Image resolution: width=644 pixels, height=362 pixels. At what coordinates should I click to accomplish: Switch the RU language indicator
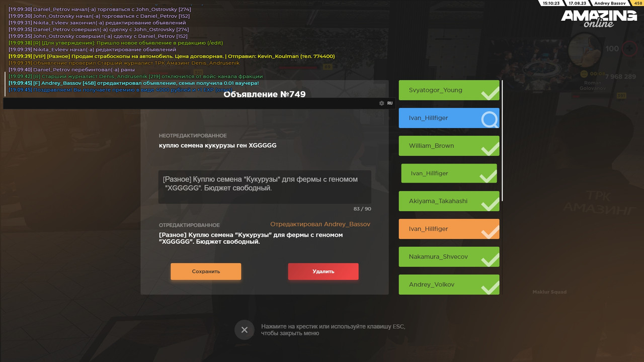pyautogui.click(x=390, y=103)
